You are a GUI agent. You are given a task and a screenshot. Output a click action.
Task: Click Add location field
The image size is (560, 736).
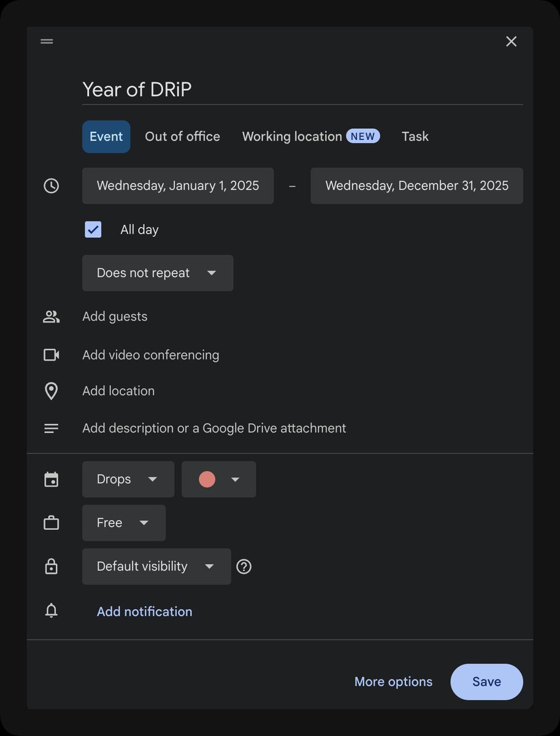click(118, 391)
